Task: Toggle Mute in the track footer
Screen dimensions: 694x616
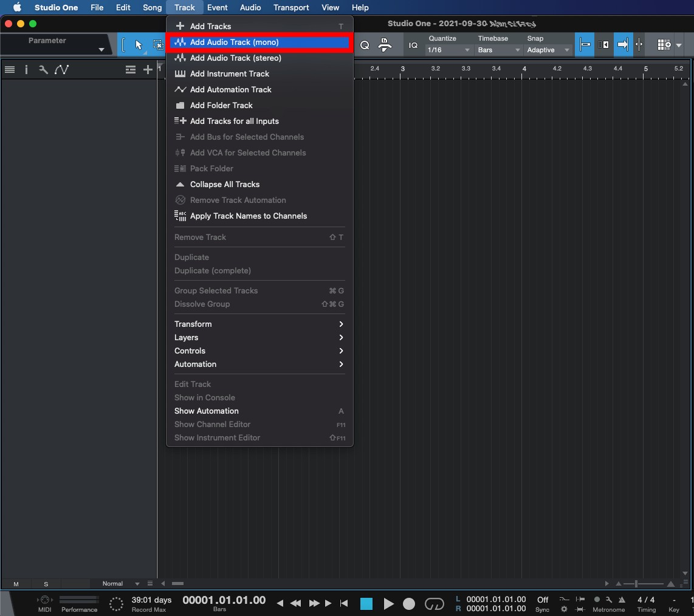Action: point(16,584)
